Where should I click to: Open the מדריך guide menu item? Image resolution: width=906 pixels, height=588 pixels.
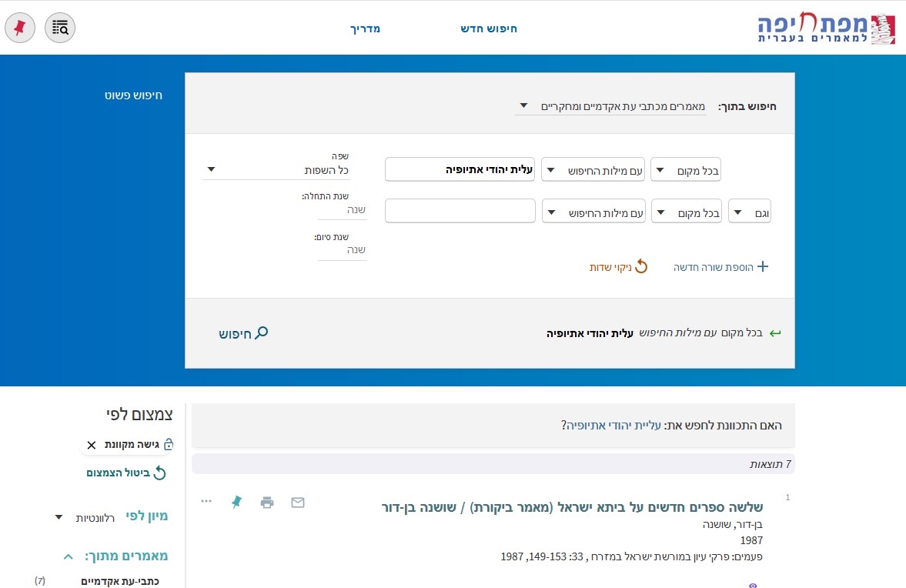366,28
